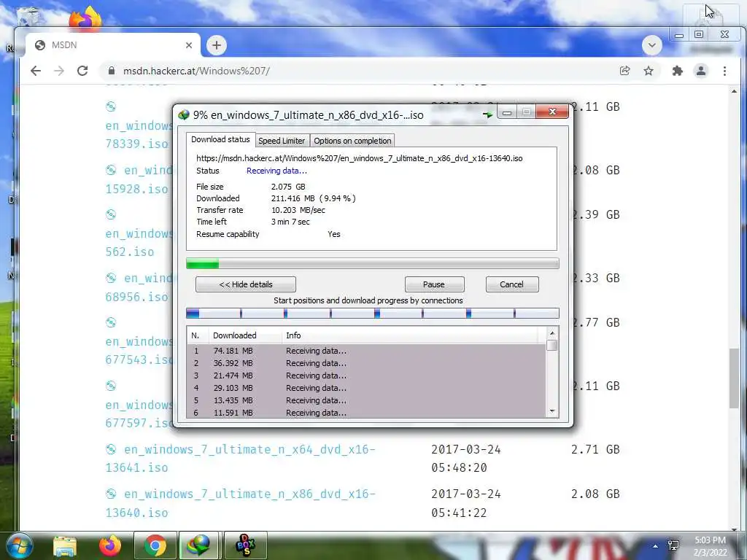The height and width of the screenshot is (560, 747).
Task: Open the Chrome extensions puzzle icon
Action: pyautogui.click(x=677, y=71)
